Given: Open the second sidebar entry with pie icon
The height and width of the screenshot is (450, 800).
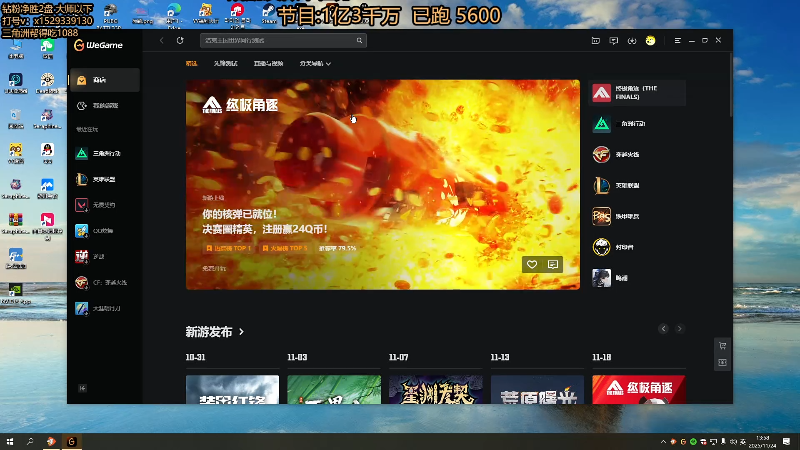Looking at the screenshot, I should 105,106.
